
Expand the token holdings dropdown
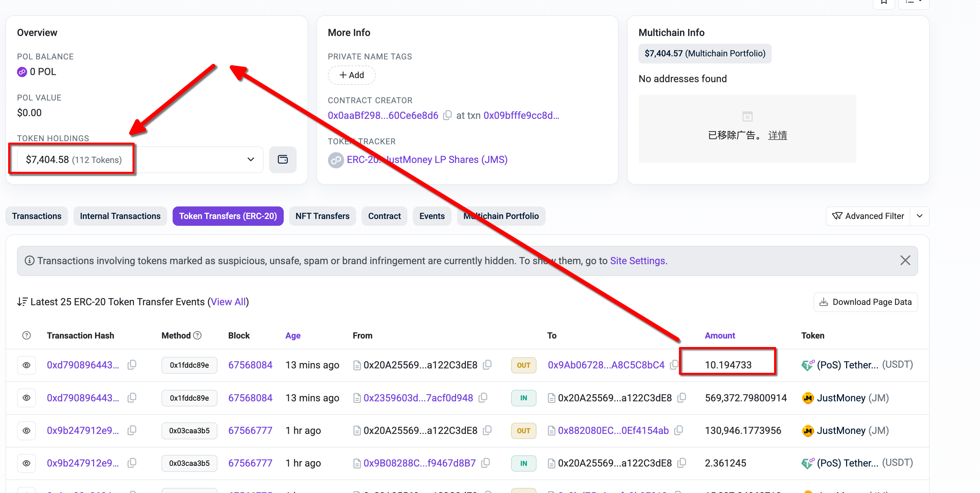click(x=250, y=159)
